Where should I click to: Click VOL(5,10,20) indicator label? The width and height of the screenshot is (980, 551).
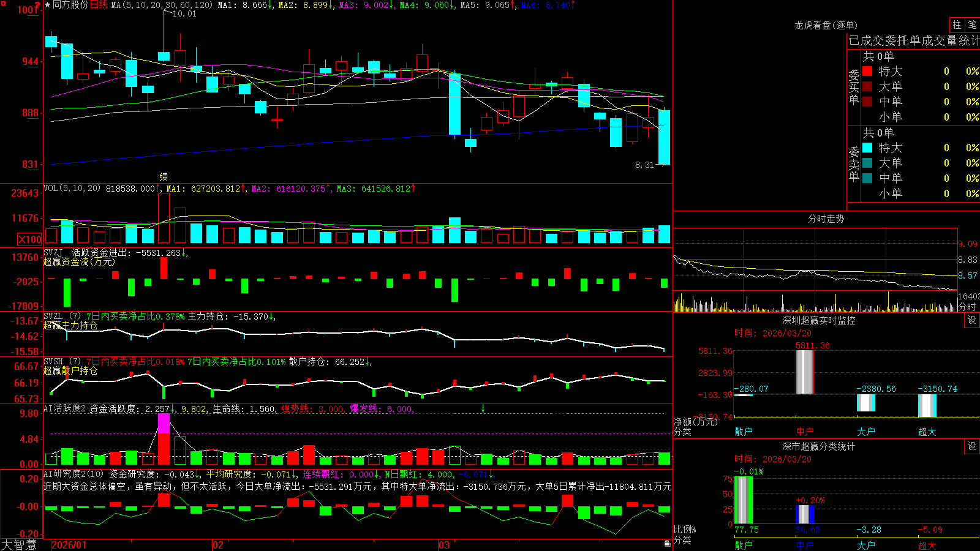72,188
